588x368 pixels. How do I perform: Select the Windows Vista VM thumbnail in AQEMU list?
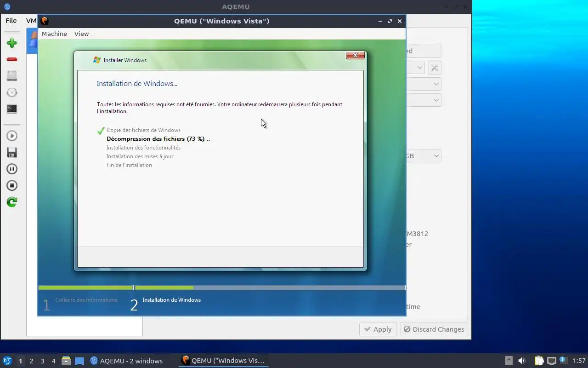click(x=32, y=41)
